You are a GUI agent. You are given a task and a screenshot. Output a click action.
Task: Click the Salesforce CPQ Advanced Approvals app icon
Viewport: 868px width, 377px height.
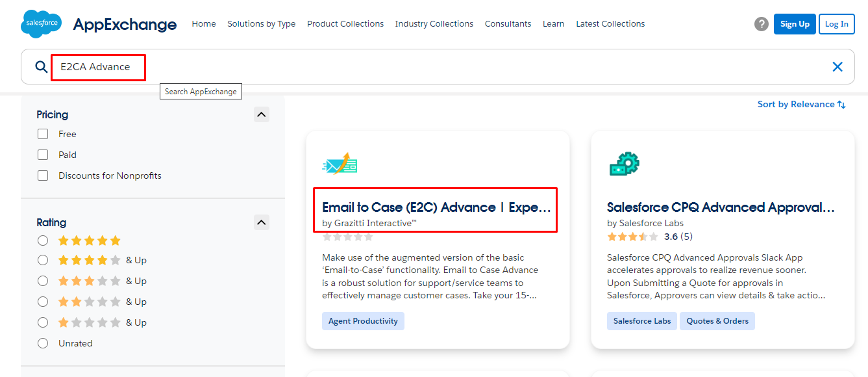tap(625, 164)
